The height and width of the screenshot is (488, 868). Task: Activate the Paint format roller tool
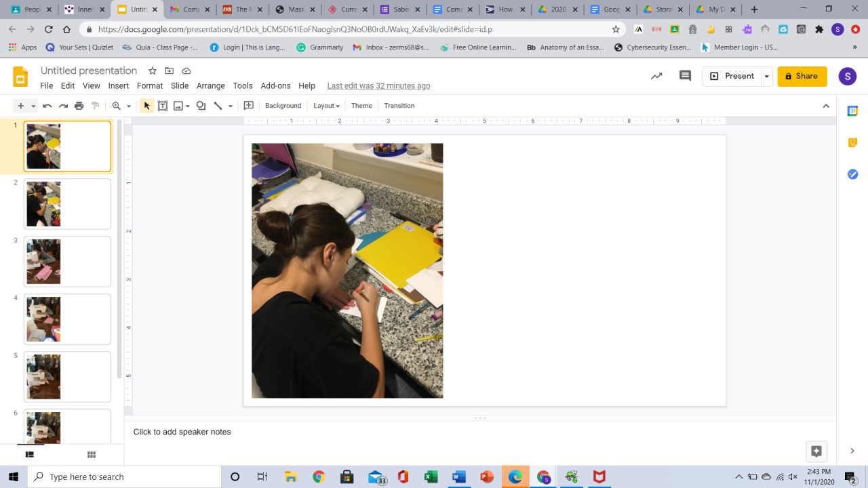point(96,106)
